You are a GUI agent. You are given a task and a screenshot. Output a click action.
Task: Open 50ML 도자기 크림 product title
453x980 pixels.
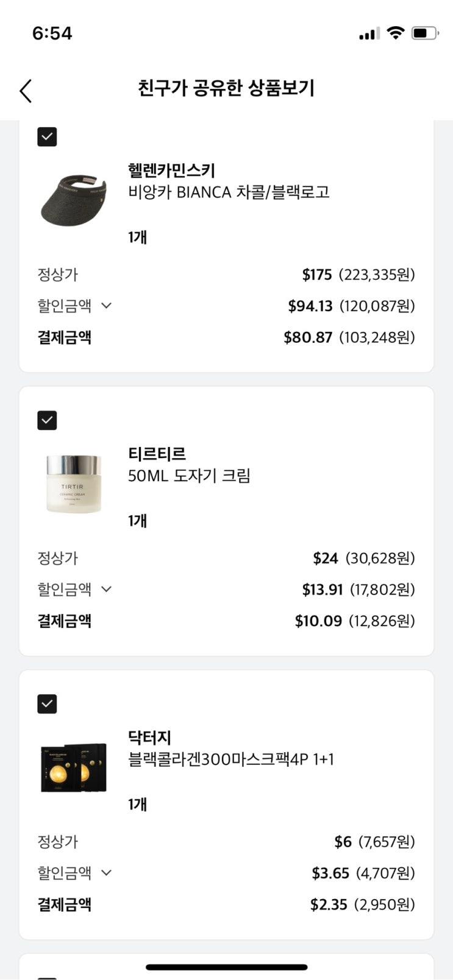(x=189, y=476)
